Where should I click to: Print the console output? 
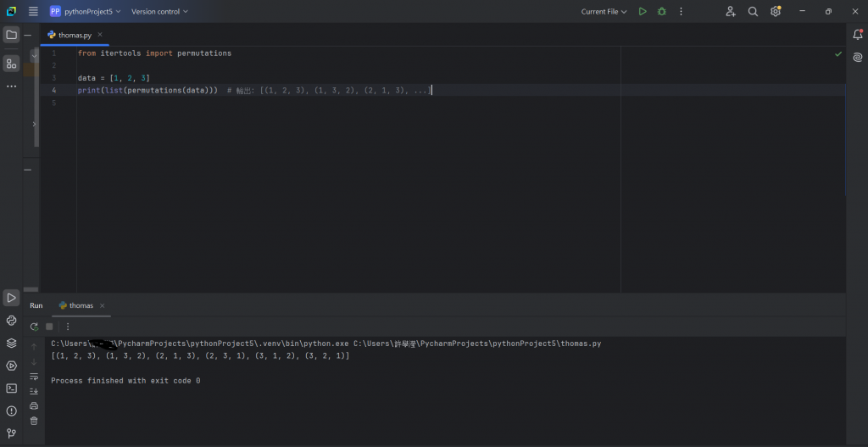pos(34,406)
